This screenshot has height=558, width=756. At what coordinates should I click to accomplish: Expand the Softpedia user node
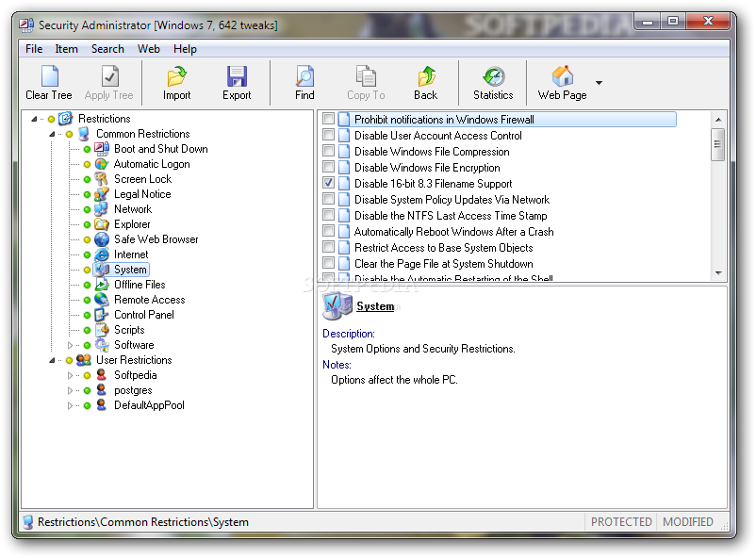70,375
